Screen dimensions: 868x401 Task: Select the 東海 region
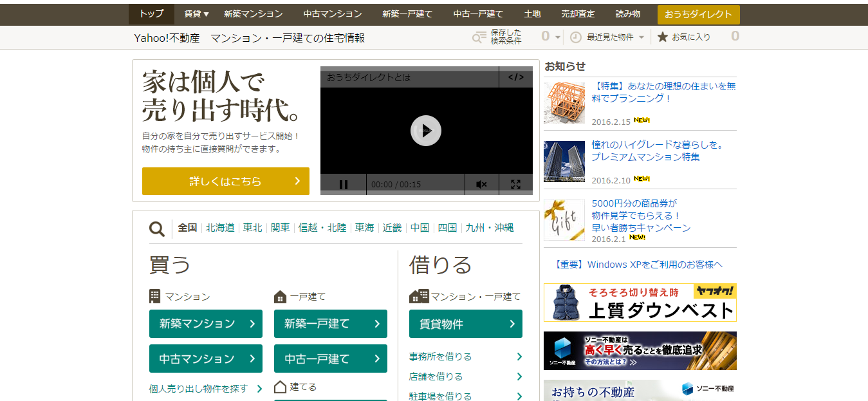click(365, 228)
